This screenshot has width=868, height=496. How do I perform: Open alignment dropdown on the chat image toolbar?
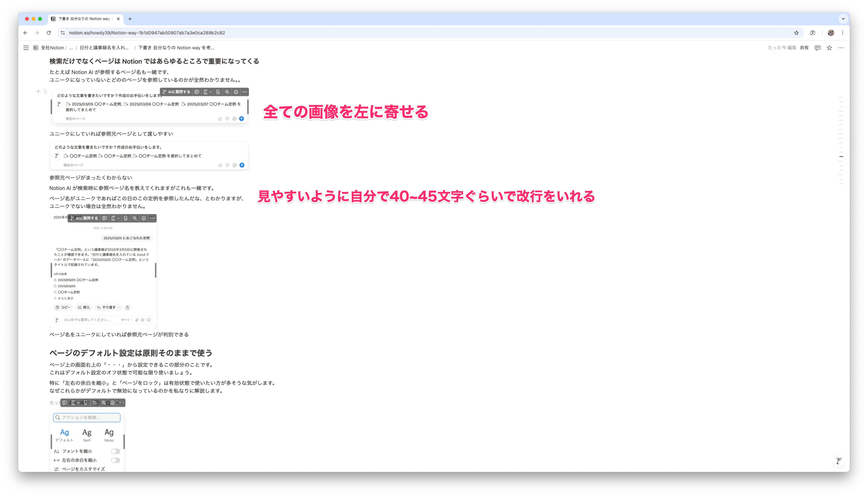click(x=115, y=218)
